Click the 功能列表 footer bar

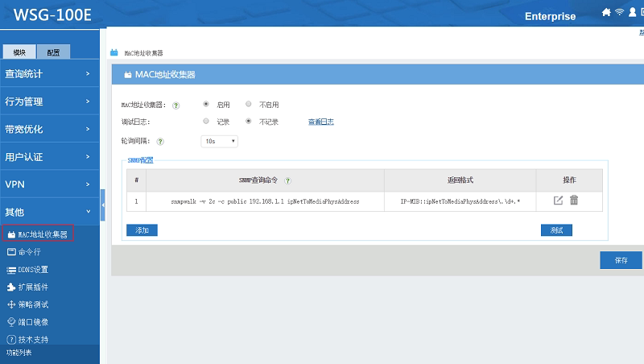(x=50, y=353)
